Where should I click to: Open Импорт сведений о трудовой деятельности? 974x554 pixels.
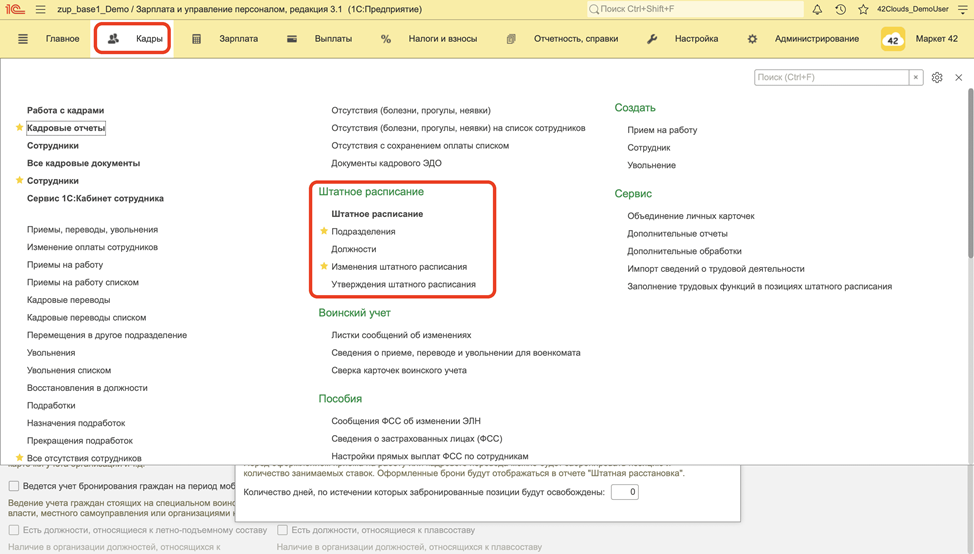716,268
